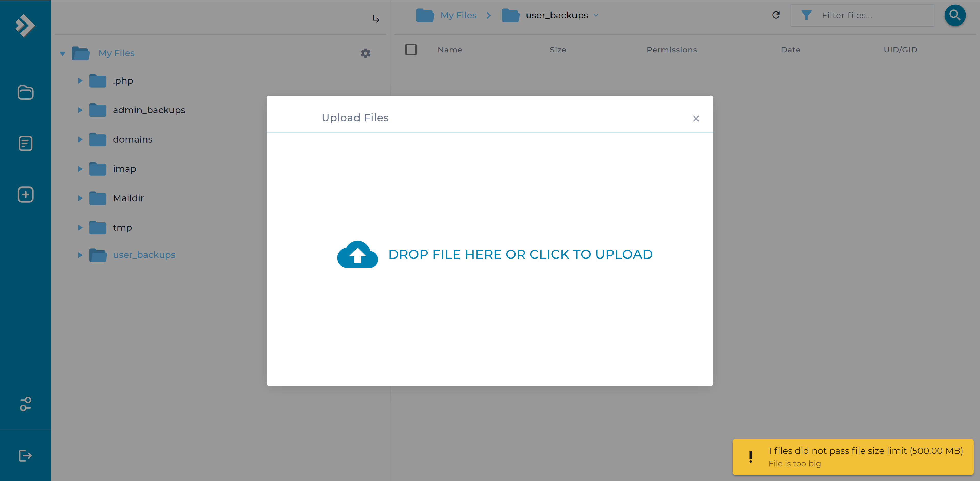Open the settings sliders sidebar icon

point(26,404)
